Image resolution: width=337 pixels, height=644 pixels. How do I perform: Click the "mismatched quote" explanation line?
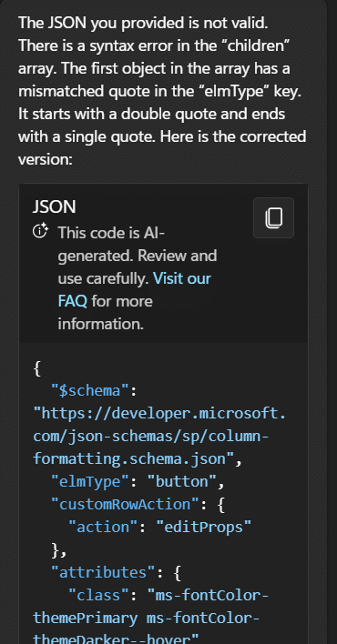(x=159, y=91)
